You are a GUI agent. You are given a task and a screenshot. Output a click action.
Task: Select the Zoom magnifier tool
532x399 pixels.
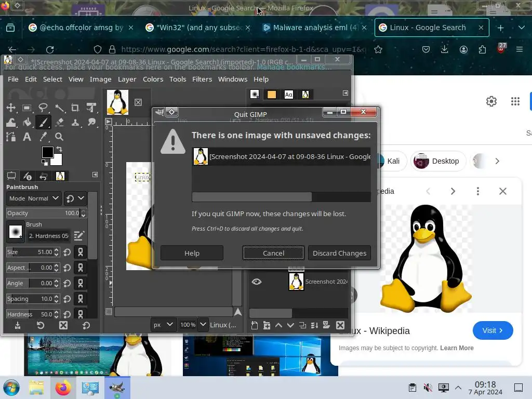tap(59, 137)
